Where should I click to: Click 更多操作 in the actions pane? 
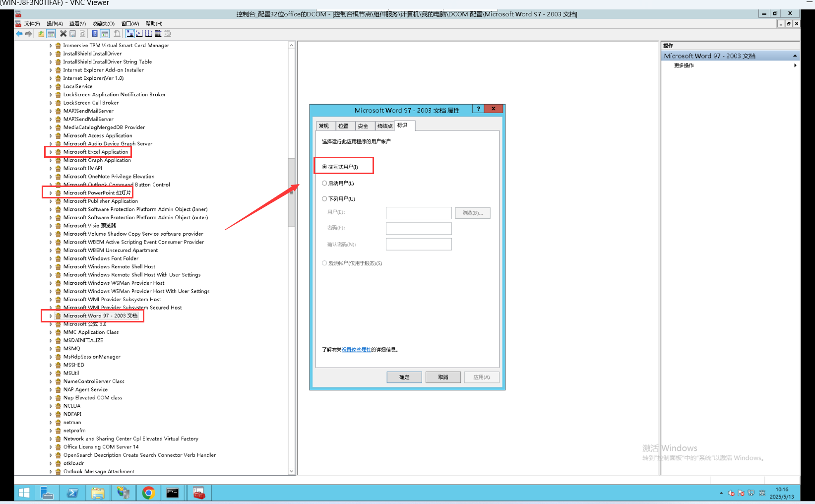684,65
